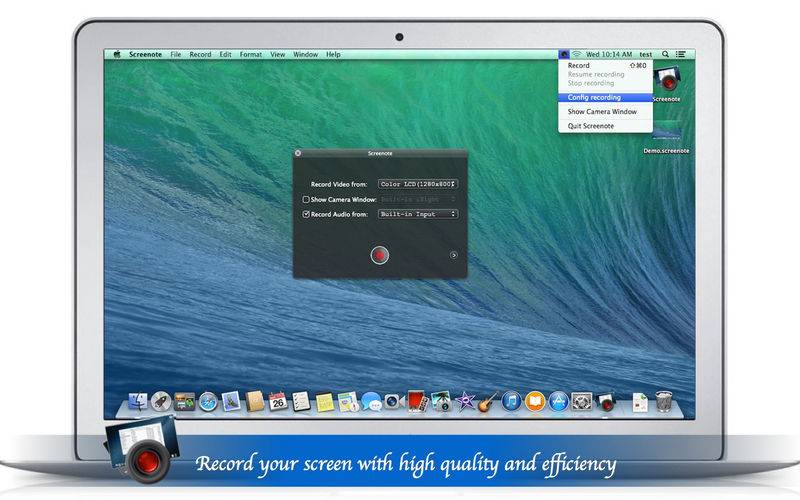The height and width of the screenshot is (500, 800).
Task: Open Finder from the Dock
Action: (138, 402)
